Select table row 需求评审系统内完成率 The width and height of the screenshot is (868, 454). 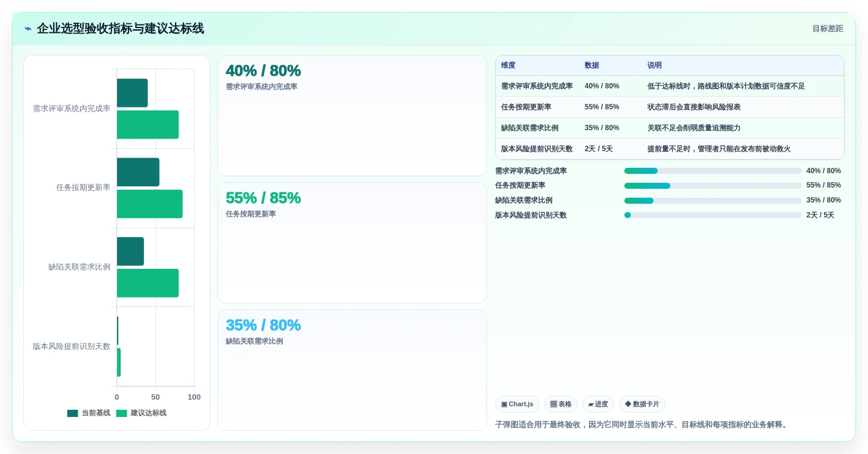point(670,86)
